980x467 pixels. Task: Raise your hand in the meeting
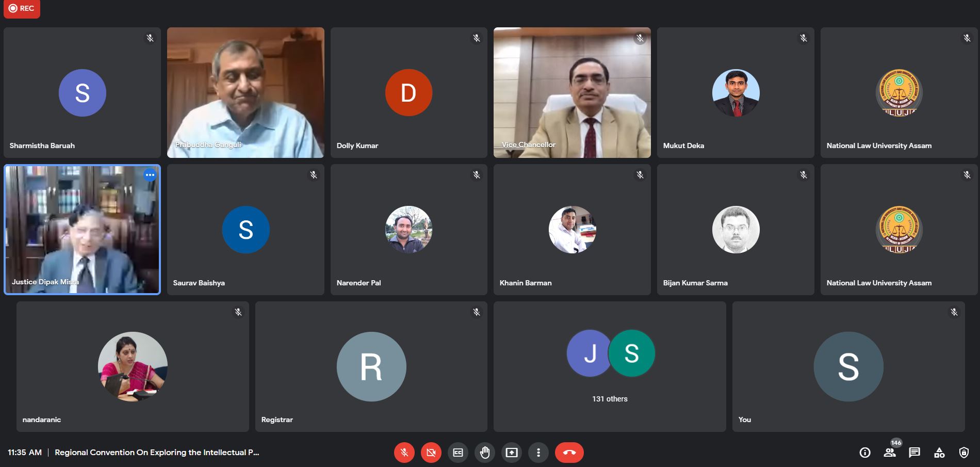click(485, 453)
